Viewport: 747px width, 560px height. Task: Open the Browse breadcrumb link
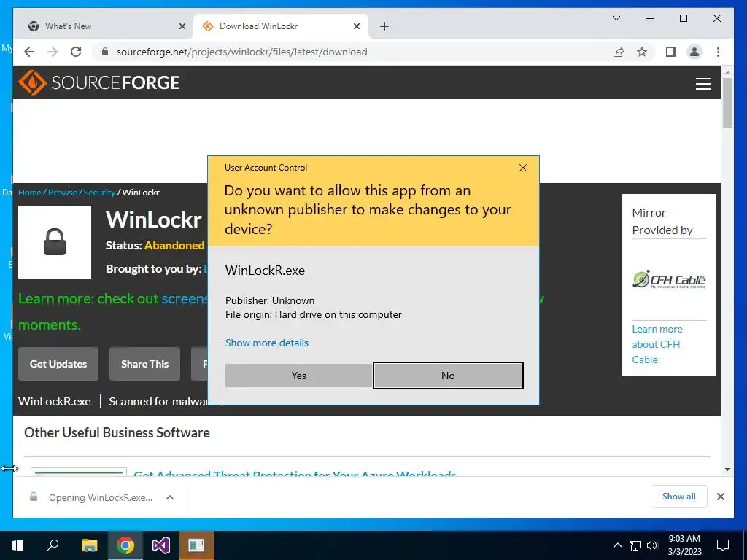63,192
